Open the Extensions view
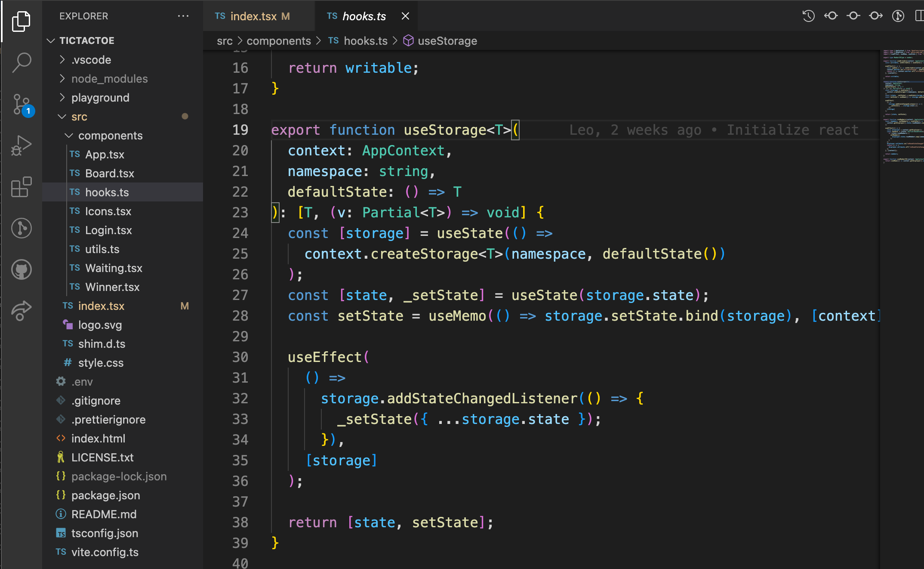 tap(22, 187)
